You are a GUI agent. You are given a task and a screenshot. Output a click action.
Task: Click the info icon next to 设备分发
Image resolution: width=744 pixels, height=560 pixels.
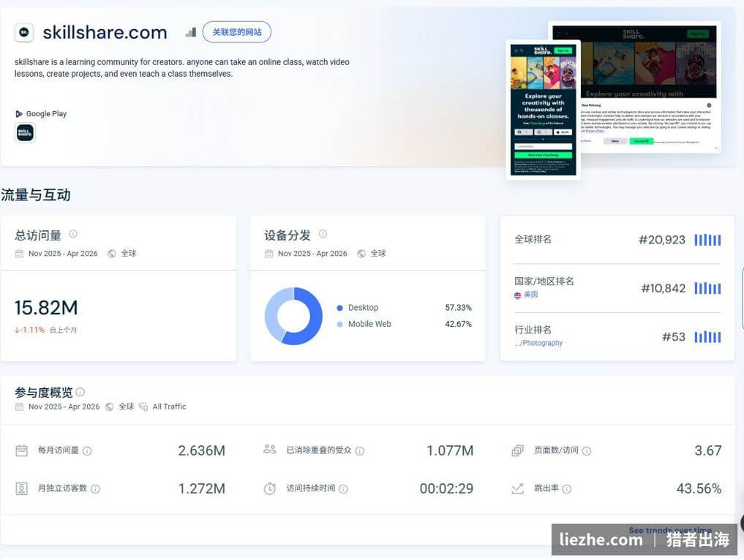323,234
